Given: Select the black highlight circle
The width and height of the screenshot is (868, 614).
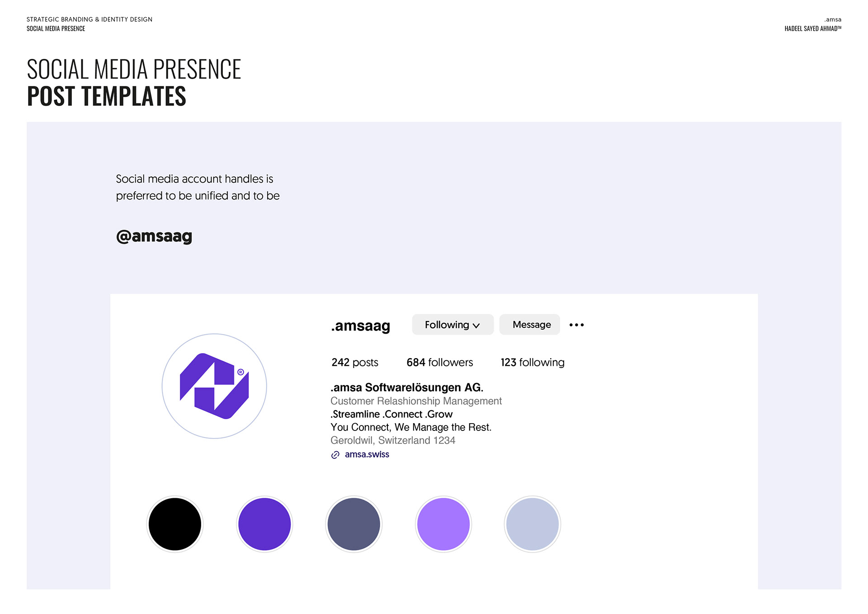Looking at the screenshot, I should coord(175,524).
